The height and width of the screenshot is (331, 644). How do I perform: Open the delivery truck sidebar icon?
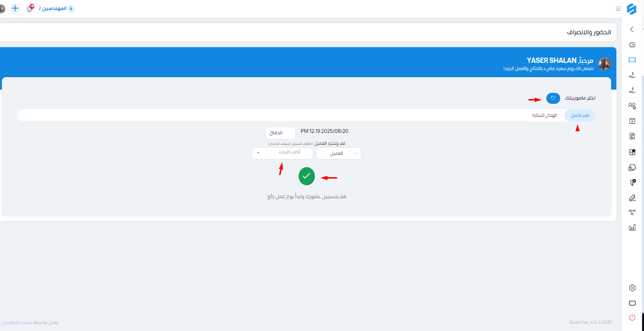pyautogui.click(x=632, y=168)
